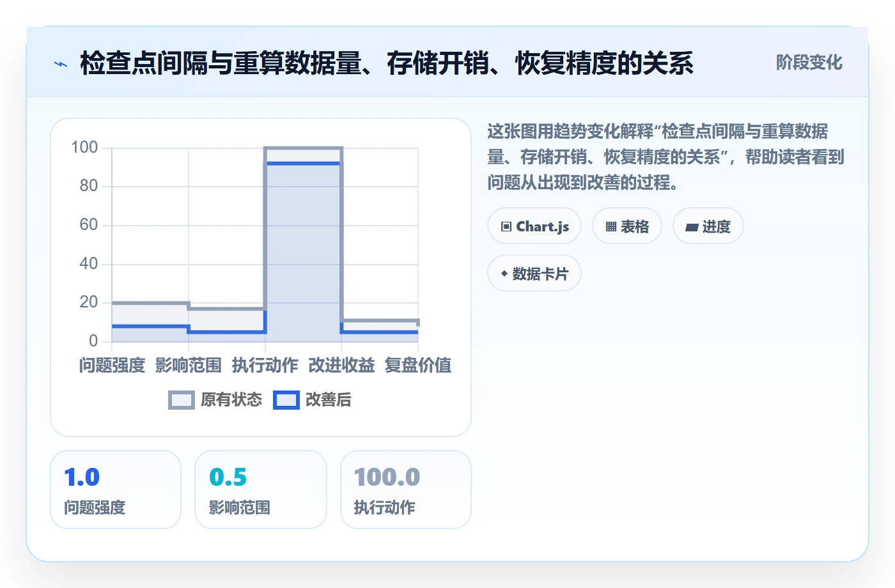This screenshot has width=895, height=588.
Task: Click the bar icon in 进度 chip
Action: point(692,227)
